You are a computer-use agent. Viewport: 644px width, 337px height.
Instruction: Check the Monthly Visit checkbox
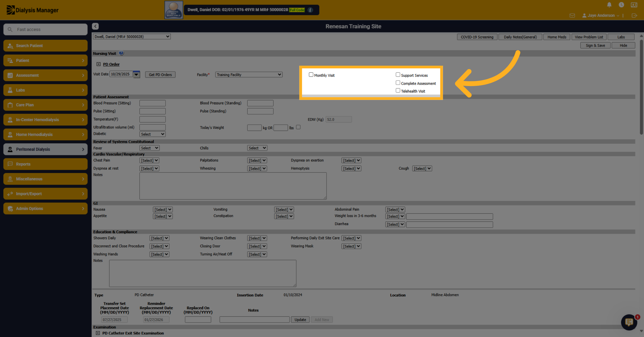point(311,75)
